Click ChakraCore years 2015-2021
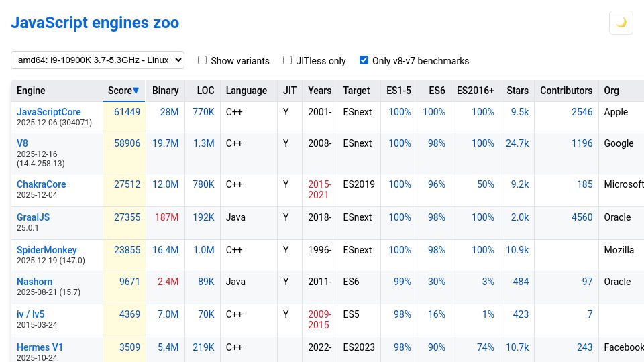The width and height of the screenshot is (644, 362). (x=319, y=190)
